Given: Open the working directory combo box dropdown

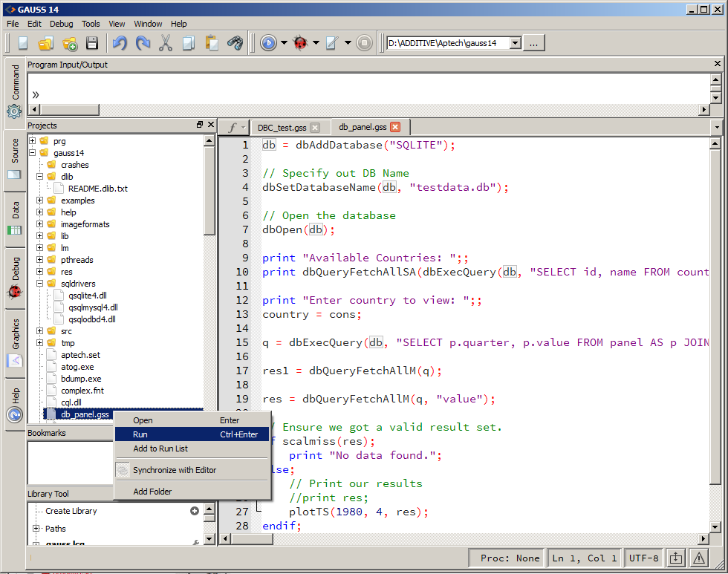Looking at the screenshot, I should pos(516,43).
